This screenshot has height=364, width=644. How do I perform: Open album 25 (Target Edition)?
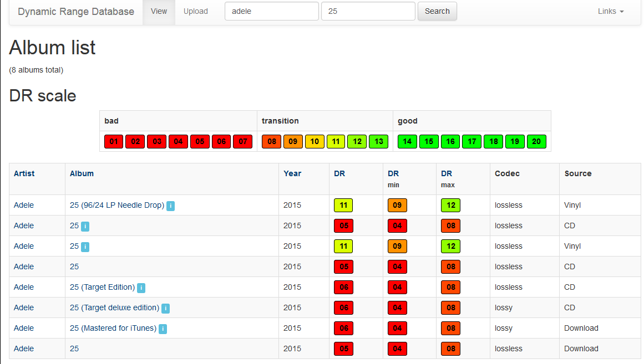(102, 287)
